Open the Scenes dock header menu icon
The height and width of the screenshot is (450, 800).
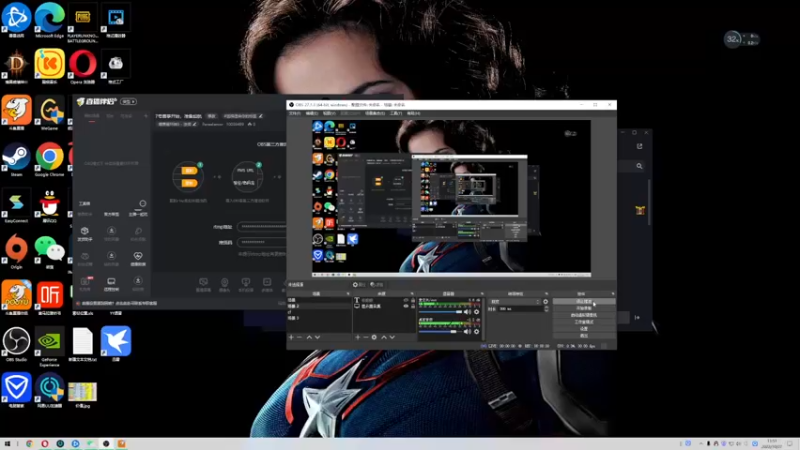click(348, 294)
